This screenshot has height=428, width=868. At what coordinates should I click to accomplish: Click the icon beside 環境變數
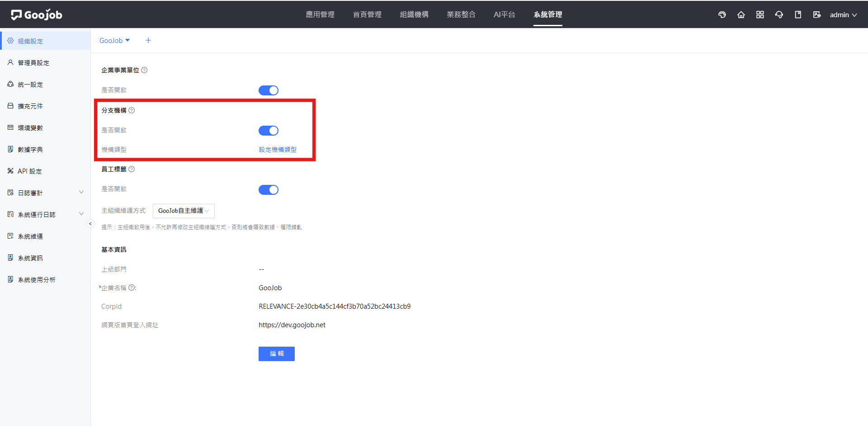click(10, 127)
